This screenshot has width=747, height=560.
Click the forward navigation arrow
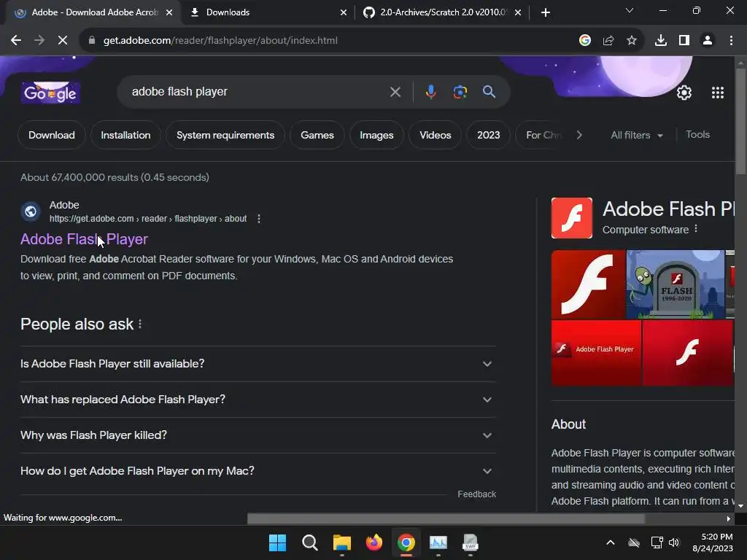tap(39, 41)
